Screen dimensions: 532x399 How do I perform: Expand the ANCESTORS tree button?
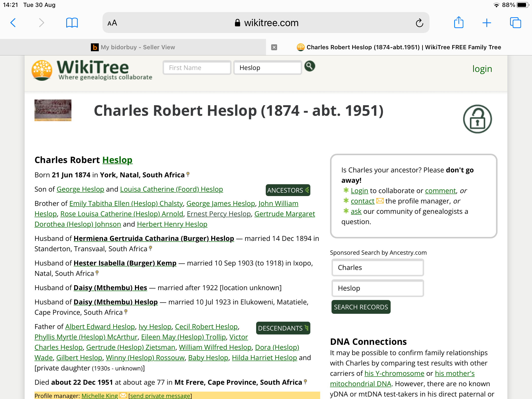tap(288, 190)
